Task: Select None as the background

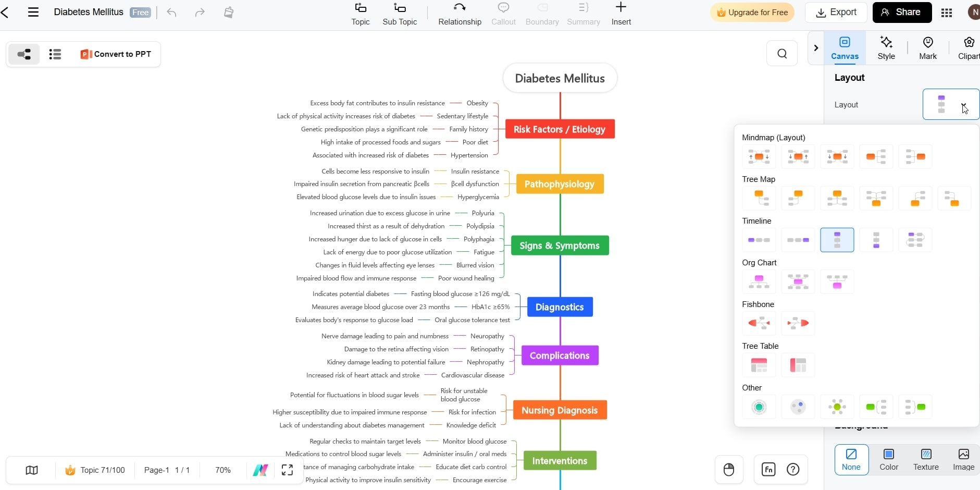Action: (851, 460)
